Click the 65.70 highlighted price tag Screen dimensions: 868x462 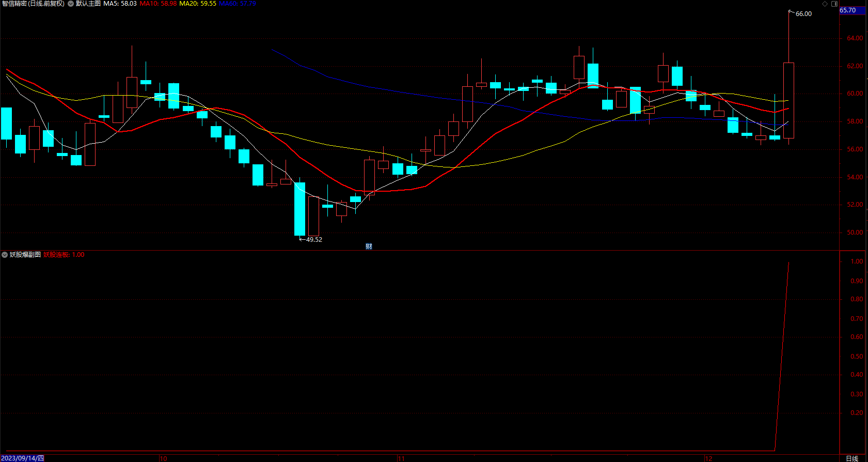coord(852,10)
